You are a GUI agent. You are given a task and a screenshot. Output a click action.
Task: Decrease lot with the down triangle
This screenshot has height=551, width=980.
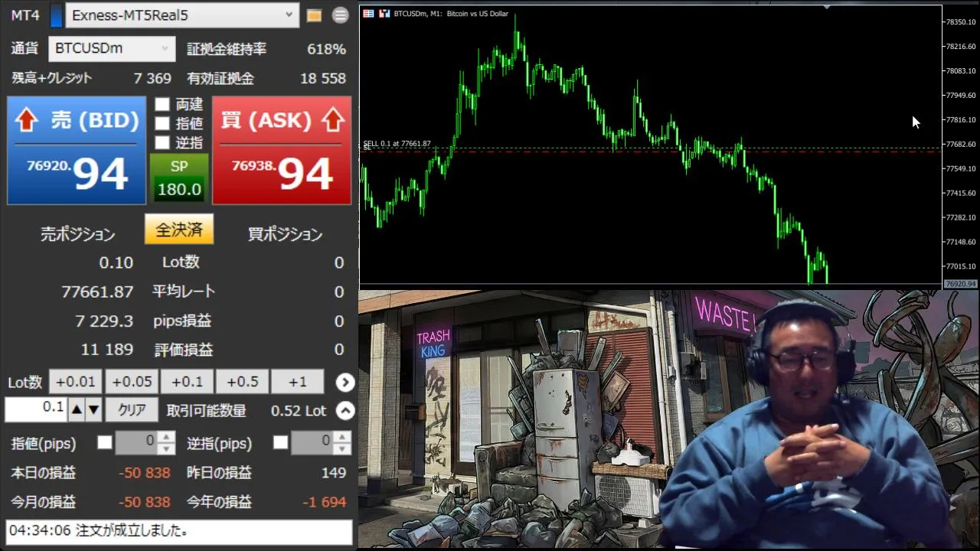click(93, 410)
